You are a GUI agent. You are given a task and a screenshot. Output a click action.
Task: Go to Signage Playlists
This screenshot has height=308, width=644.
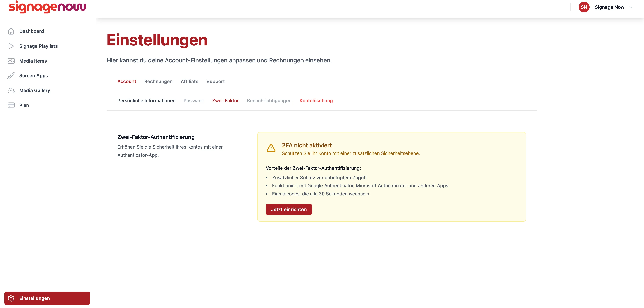pos(38,46)
